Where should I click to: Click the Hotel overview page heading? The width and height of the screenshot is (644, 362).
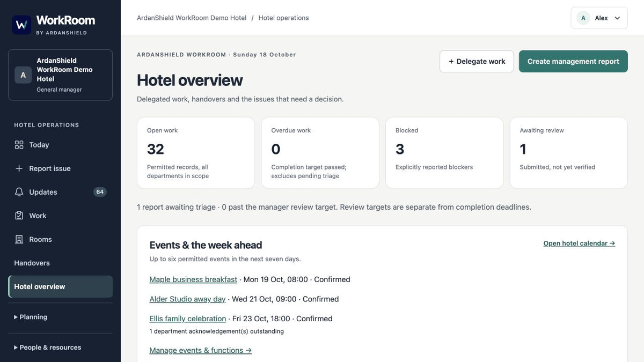point(190,80)
